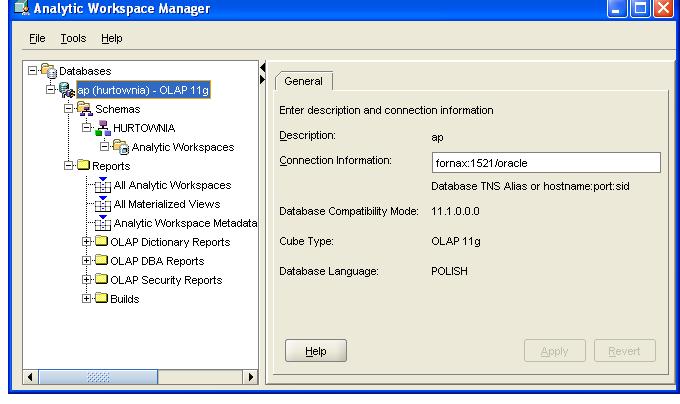Image resolution: width=680 pixels, height=404 pixels.
Task: Click the horizontal scrollbar thumb in tree panel
Action: [98, 377]
